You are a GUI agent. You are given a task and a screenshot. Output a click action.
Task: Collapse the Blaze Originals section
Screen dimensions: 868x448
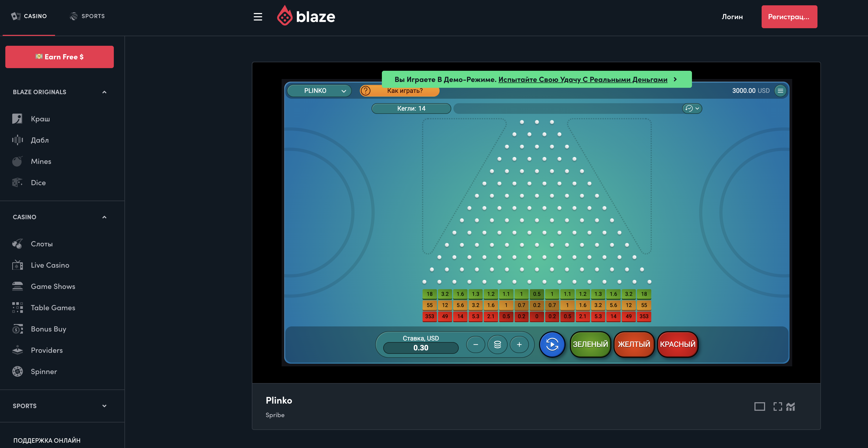click(104, 92)
